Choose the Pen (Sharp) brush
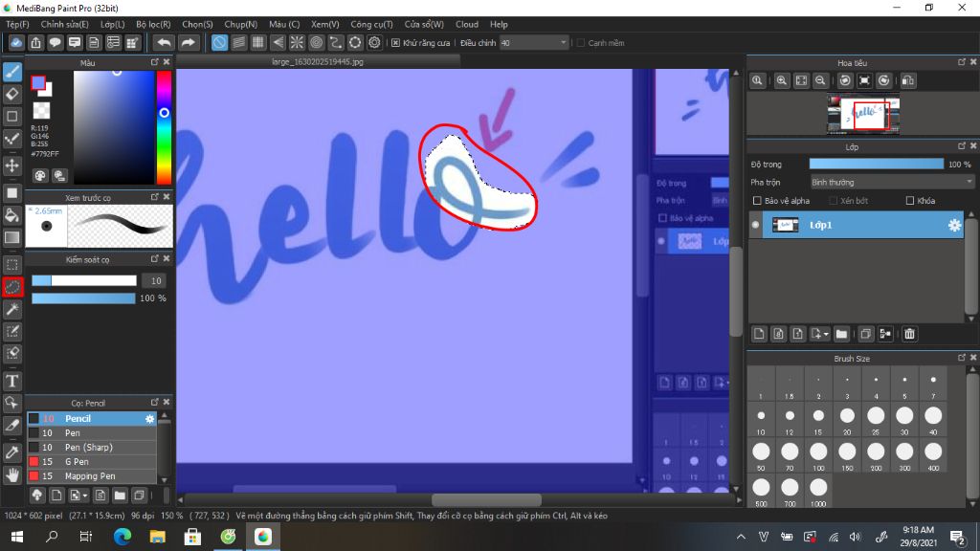 (x=91, y=448)
